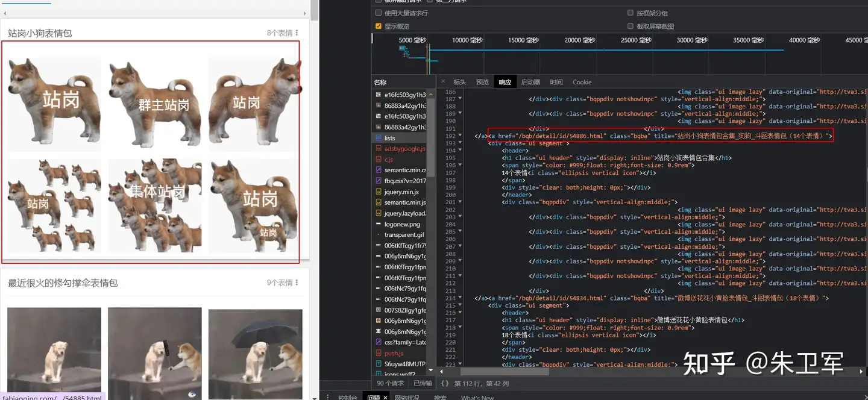The height and width of the screenshot is (400, 868).
Task: Click the 35000 毫秒 timeline marker
Action: point(750,40)
